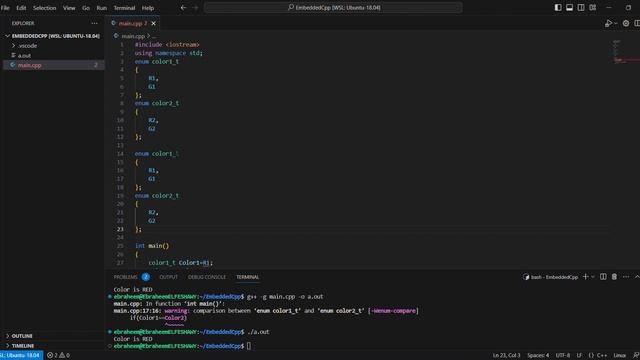
Task: Open the File menu
Action: [x=5, y=8]
